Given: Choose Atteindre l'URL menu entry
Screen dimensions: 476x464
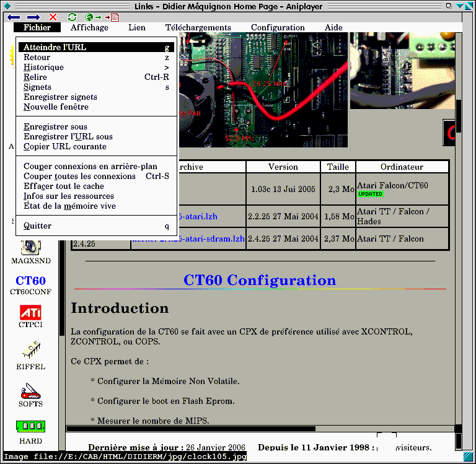Looking at the screenshot, I should tap(96, 47).
